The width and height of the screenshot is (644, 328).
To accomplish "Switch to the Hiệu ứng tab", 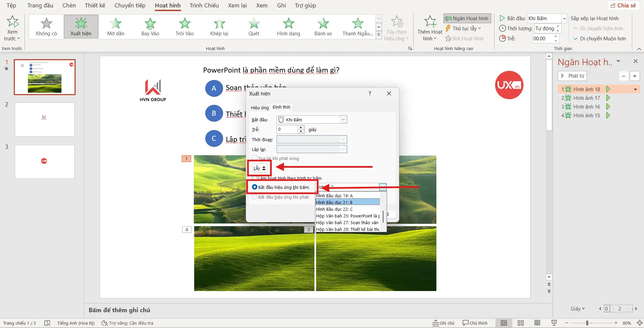I will pos(259,108).
